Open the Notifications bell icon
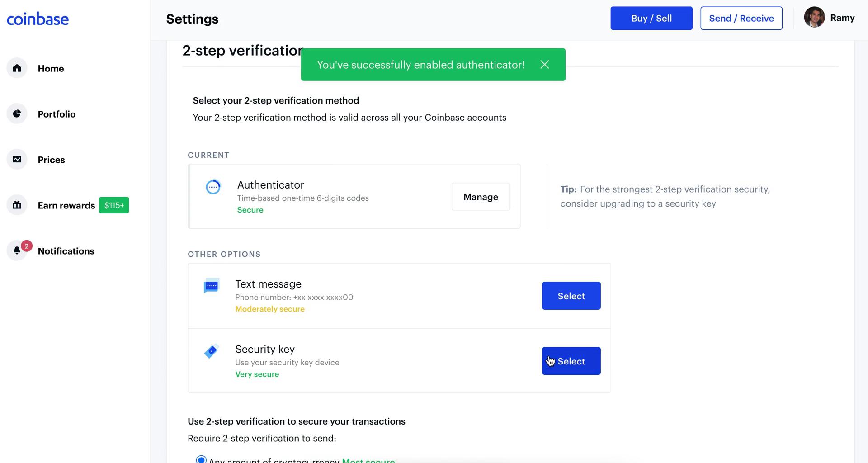 (17, 251)
